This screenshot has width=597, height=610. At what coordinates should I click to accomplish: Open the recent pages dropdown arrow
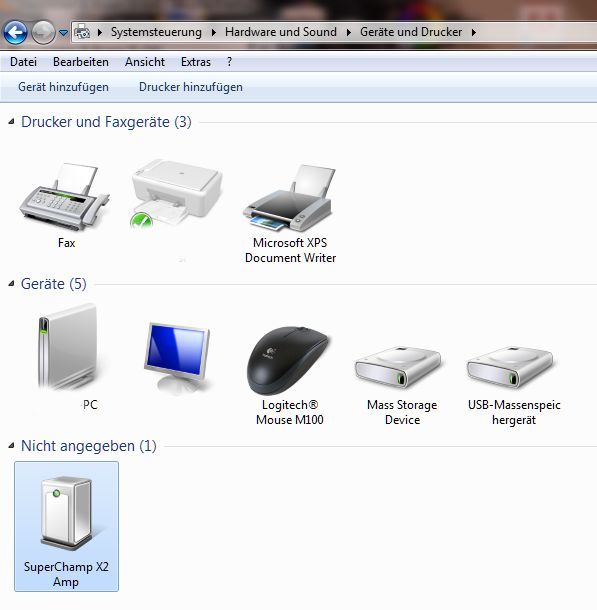click(63, 33)
